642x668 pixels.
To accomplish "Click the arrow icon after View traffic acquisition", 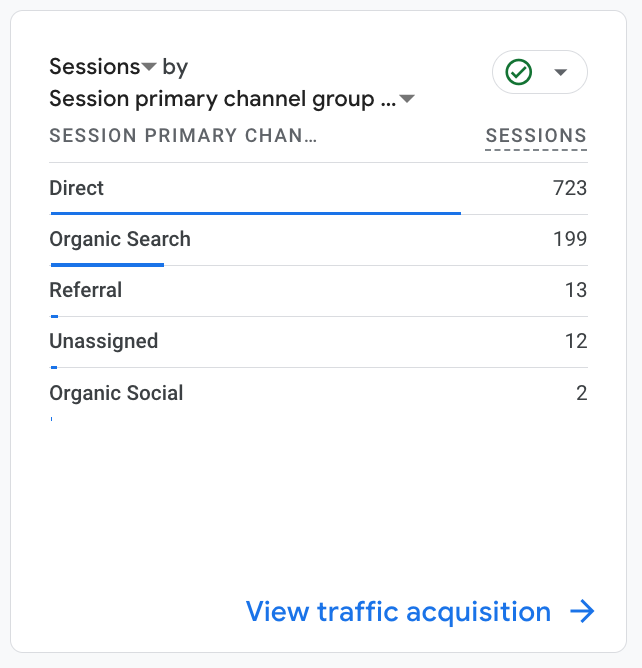I will [x=582, y=612].
